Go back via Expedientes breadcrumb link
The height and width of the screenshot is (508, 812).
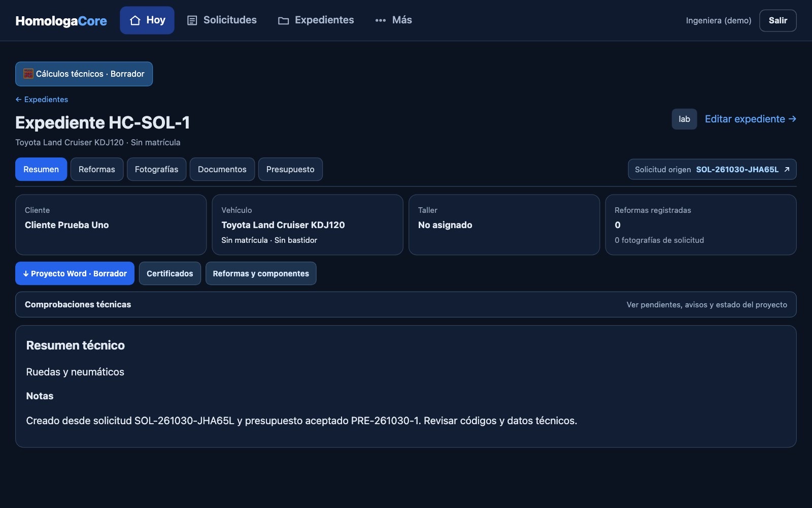pyautogui.click(x=42, y=100)
